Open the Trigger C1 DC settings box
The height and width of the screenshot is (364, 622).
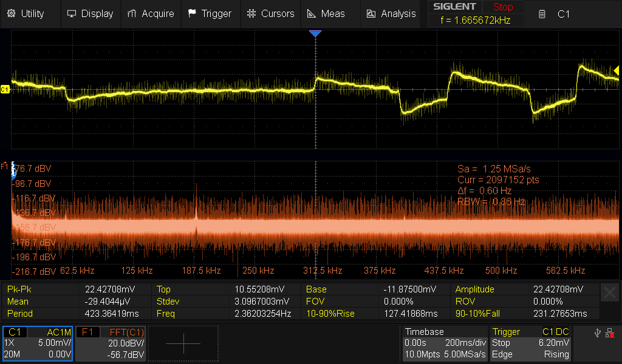tap(530, 343)
